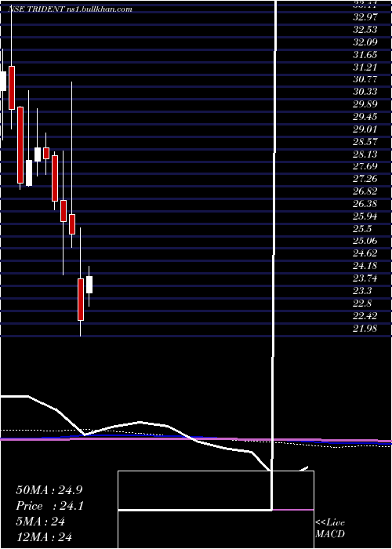This screenshot has width=392, height=549.
Task: Click the 50MA : 24.9 readout
Action: click(x=49, y=490)
